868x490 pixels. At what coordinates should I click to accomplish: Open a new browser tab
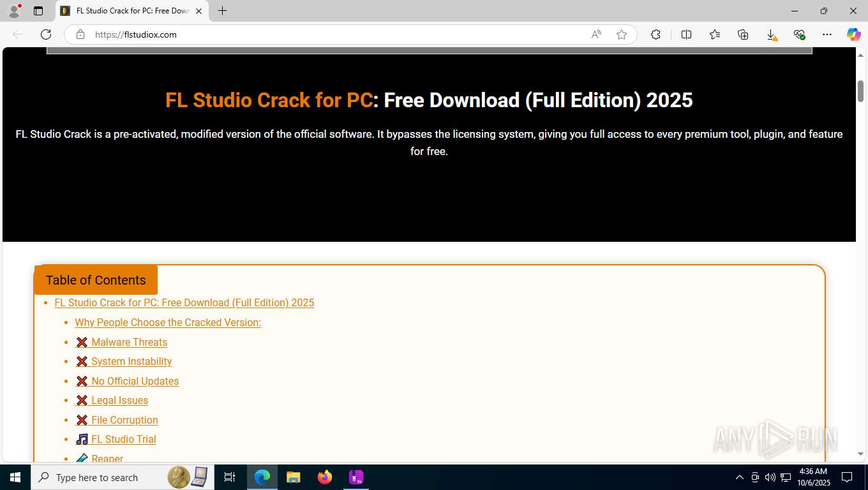(x=222, y=11)
